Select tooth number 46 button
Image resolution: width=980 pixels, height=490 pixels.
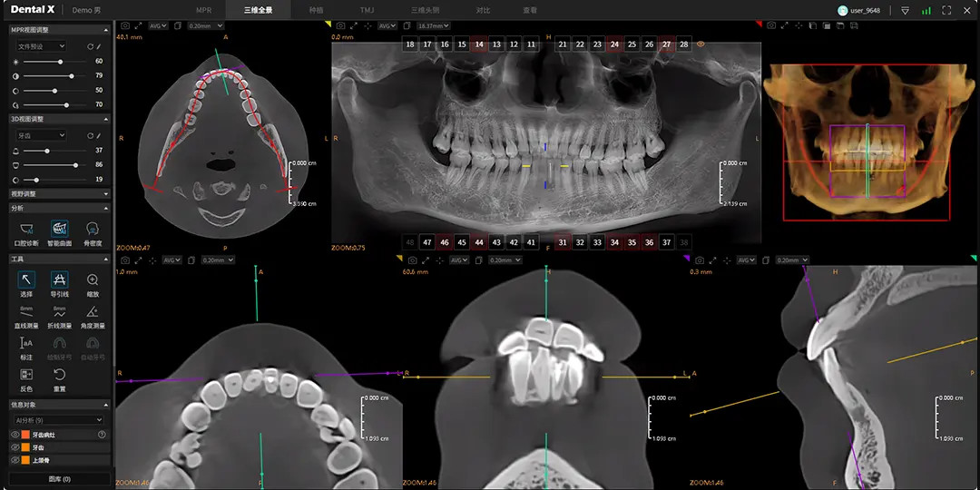(445, 242)
